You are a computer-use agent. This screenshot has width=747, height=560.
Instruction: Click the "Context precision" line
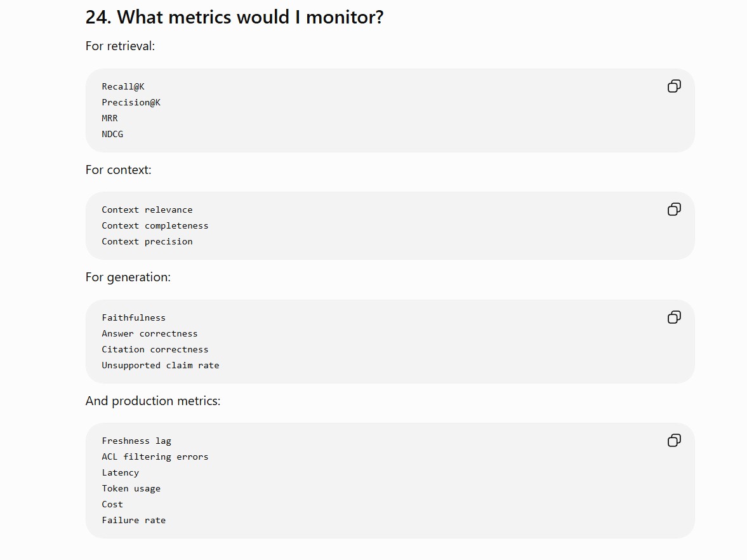pos(147,242)
